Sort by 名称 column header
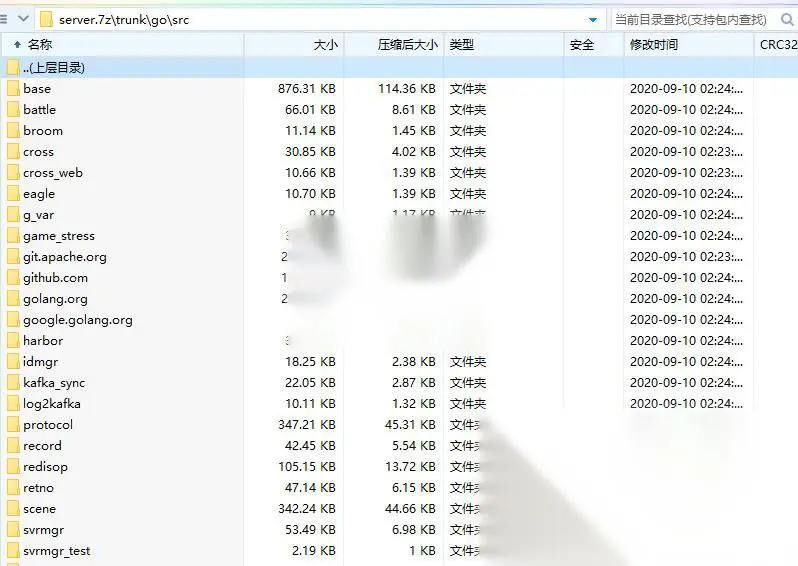 click(x=122, y=45)
